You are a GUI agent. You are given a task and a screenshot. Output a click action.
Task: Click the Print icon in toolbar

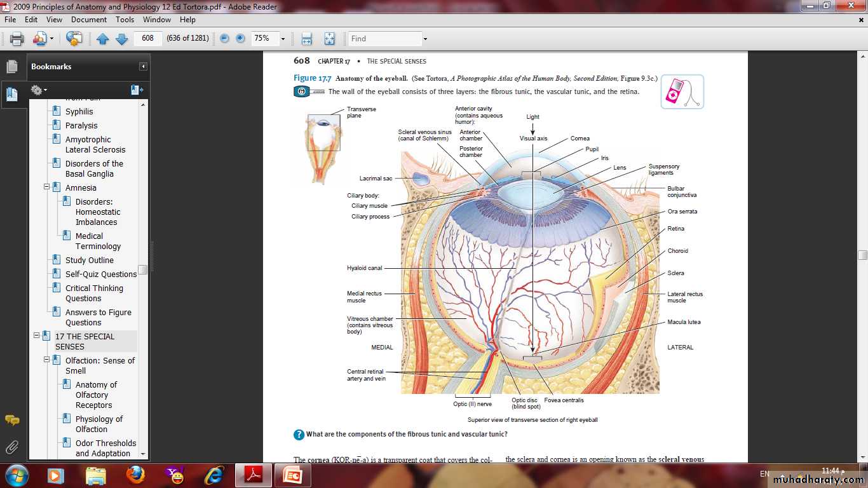17,39
